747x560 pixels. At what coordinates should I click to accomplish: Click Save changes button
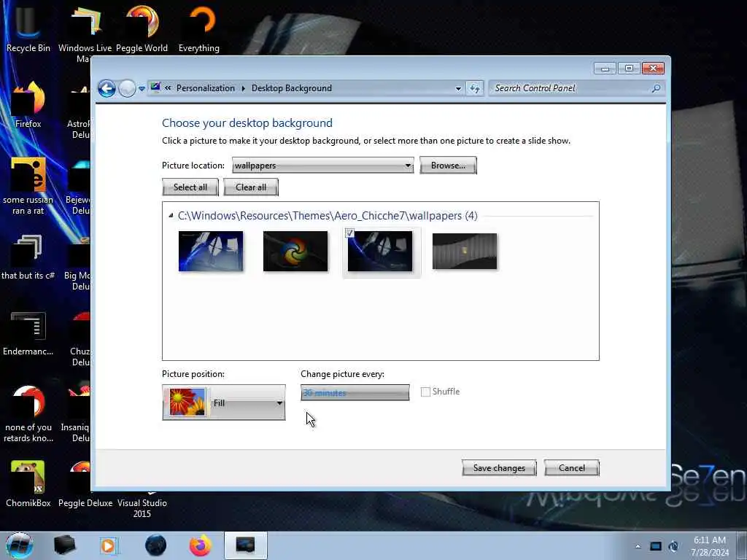coord(499,468)
